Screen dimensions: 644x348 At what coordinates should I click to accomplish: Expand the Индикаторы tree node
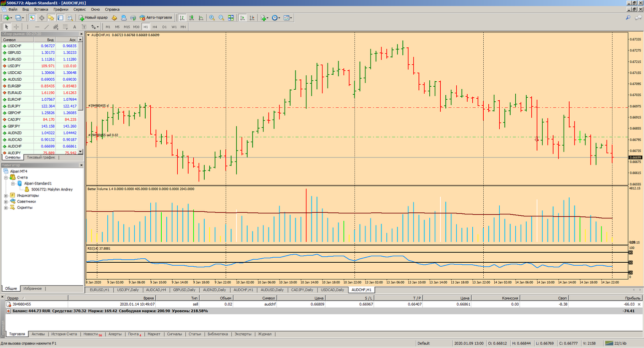[6, 195]
